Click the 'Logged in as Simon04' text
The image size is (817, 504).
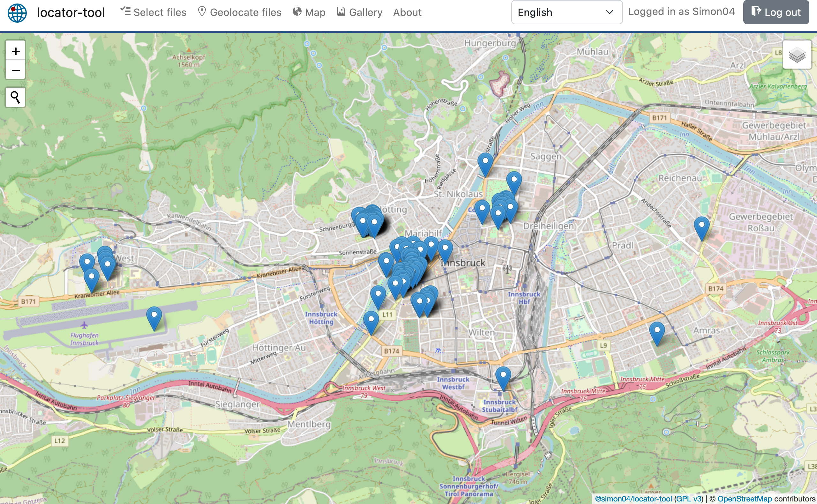tap(681, 12)
